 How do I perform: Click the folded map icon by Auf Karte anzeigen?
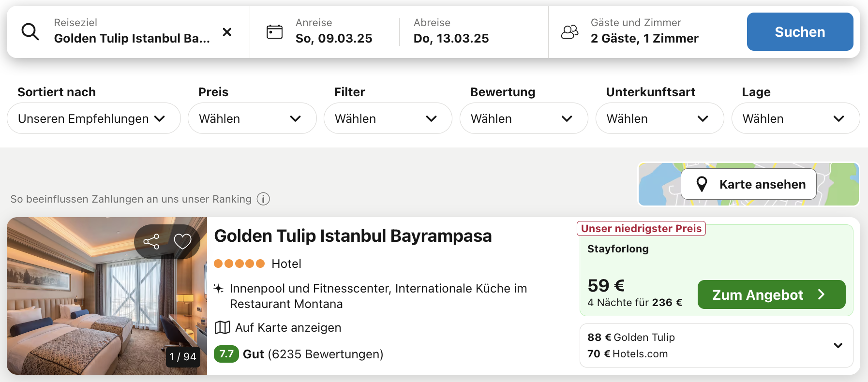222,327
